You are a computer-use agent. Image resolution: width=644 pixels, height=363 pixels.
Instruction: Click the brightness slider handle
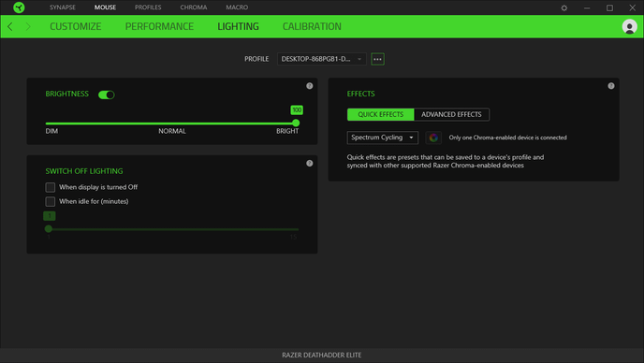(296, 123)
